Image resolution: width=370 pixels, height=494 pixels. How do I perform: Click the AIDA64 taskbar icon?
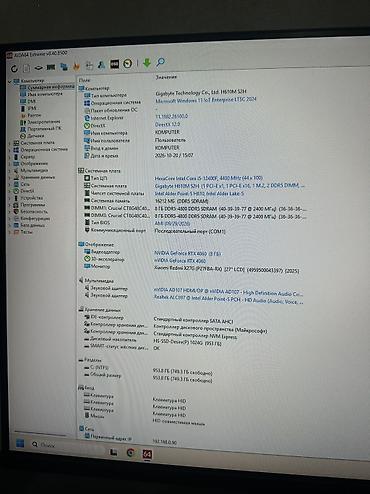[x=147, y=454]
